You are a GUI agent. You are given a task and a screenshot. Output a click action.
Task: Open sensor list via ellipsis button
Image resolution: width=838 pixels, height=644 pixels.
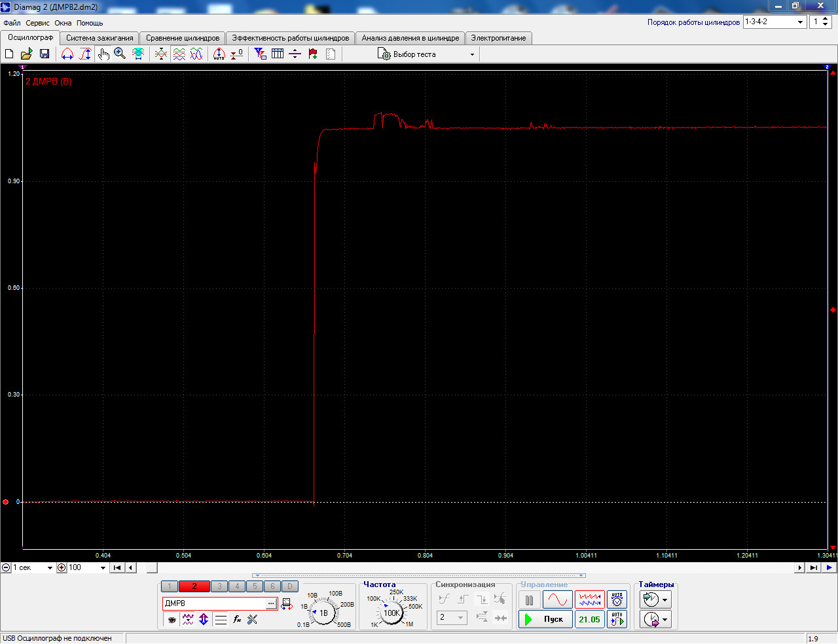(271, 603)
